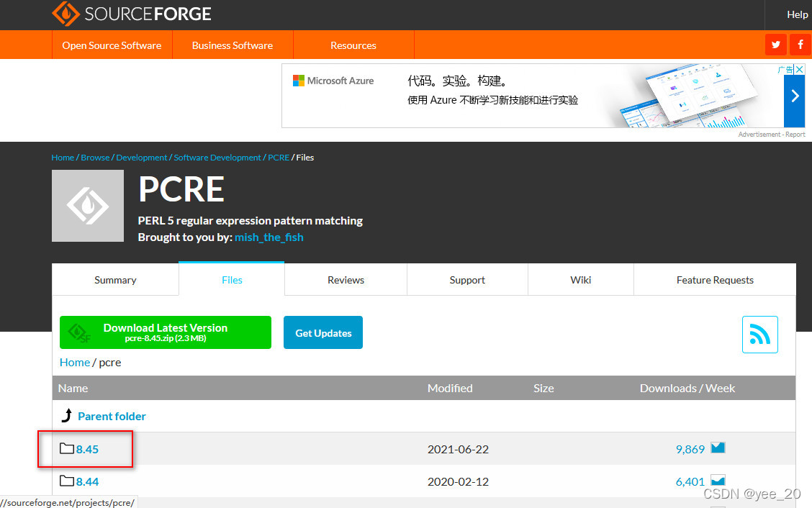This screenshot has height=508, width=812.
Task: Click the Parent folder up-arrow icon
Action: pos(67,415)
